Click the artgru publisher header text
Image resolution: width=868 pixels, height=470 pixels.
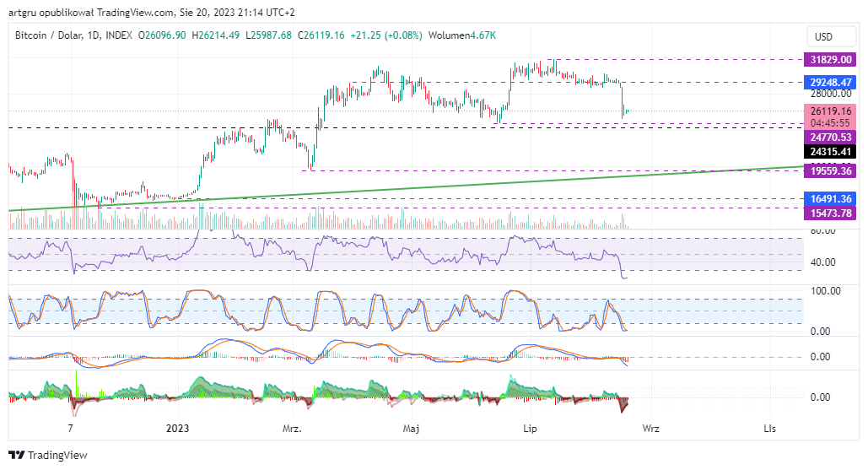[151, 12]
